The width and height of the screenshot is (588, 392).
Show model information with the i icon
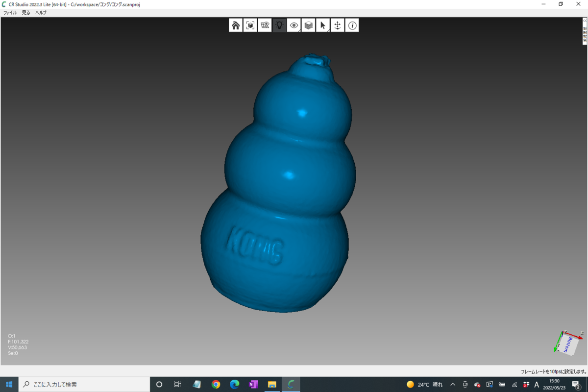352,25
